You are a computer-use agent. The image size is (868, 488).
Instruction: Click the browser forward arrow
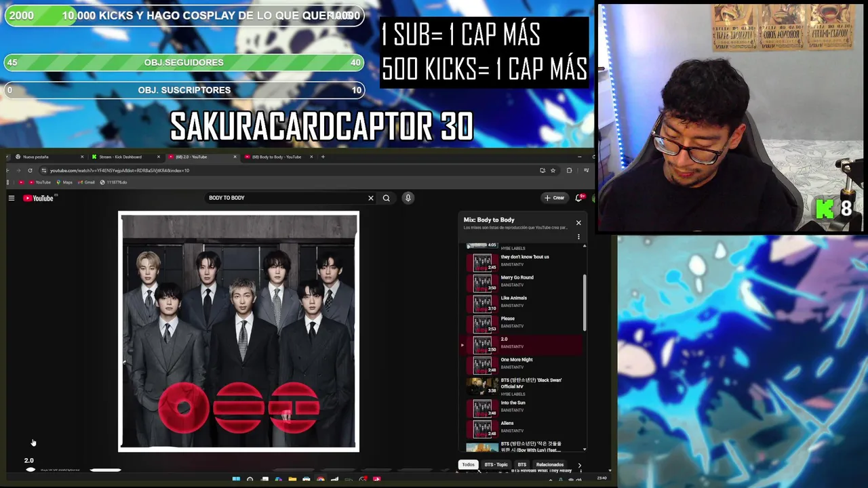(18, 170)
